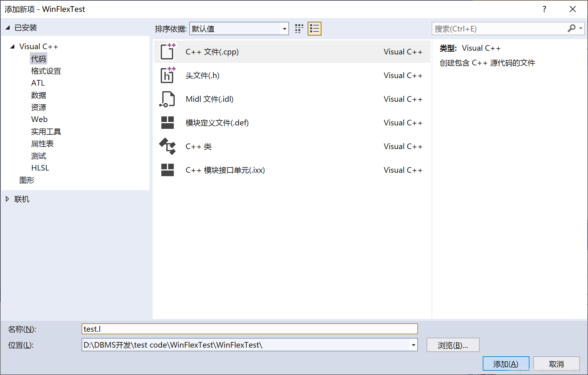
Task: Switch to medium icons list view
Action: click(315, 29)
